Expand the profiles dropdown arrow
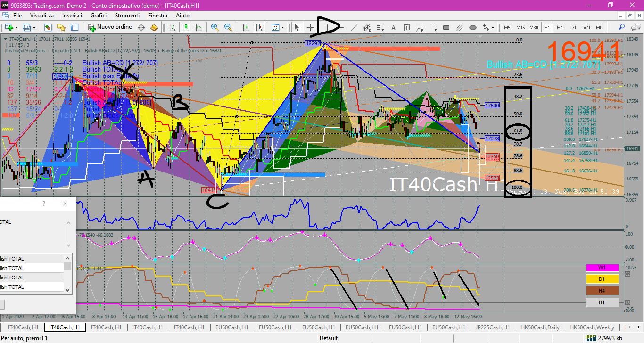The height and width of the screenshot is (343, 644). tap(34, 27)
